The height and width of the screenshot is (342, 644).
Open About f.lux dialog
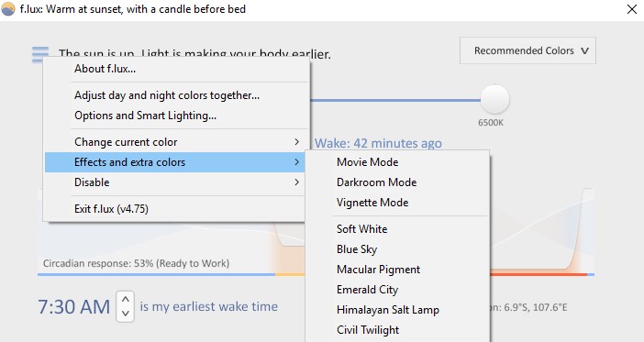pos(176,69)
